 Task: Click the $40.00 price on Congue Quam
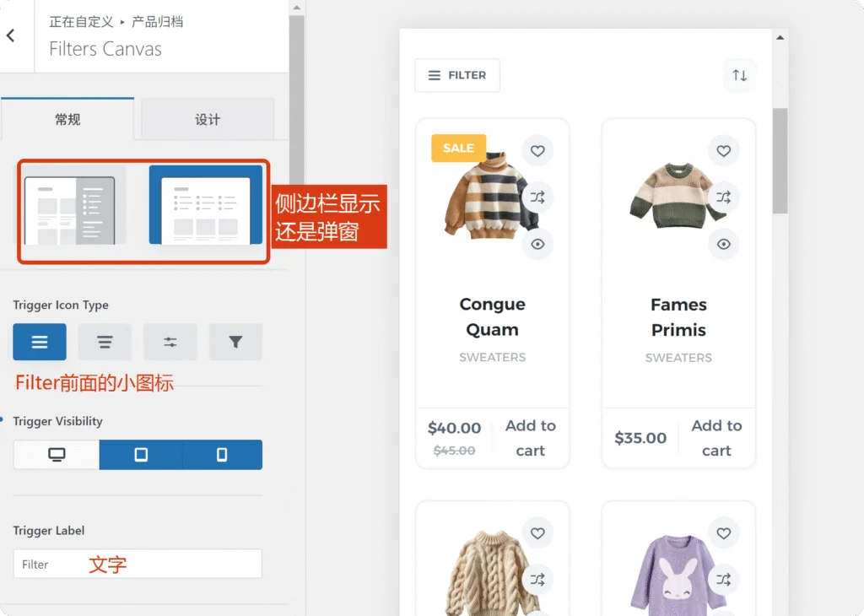tap(454, 428)
